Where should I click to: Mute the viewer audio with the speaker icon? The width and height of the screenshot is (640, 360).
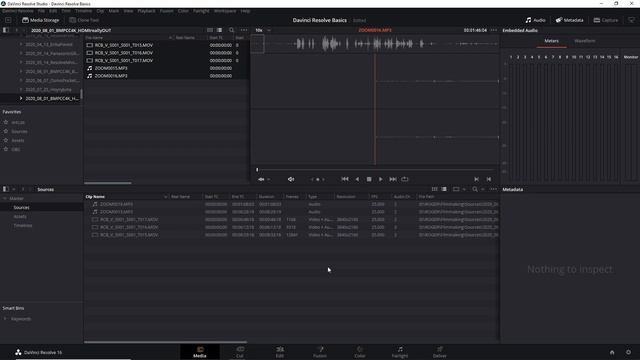[x=291, y=179]
